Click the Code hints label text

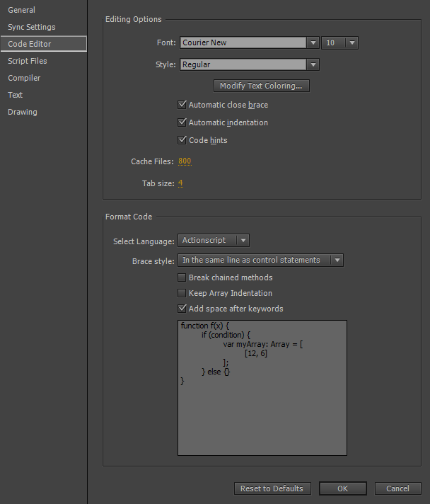(208, 140)
